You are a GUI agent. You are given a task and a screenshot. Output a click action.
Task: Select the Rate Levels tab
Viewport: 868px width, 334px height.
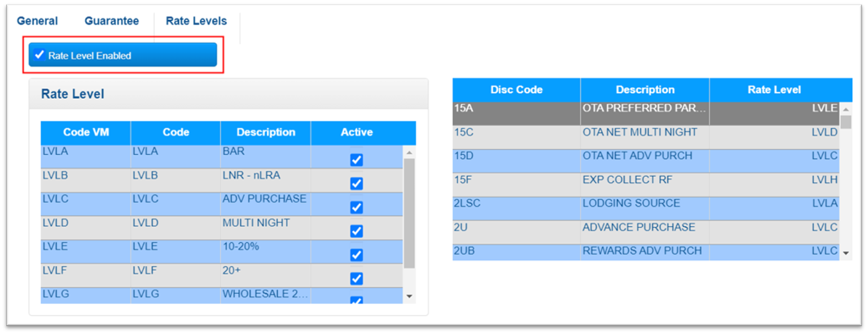pos(196,21)
